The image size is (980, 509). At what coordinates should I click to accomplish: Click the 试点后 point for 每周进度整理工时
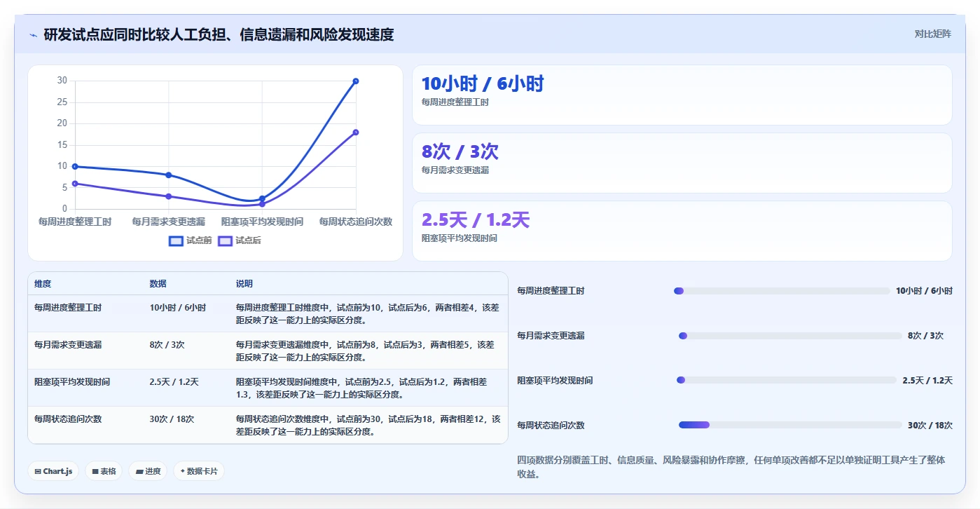(x=75, y=184)
